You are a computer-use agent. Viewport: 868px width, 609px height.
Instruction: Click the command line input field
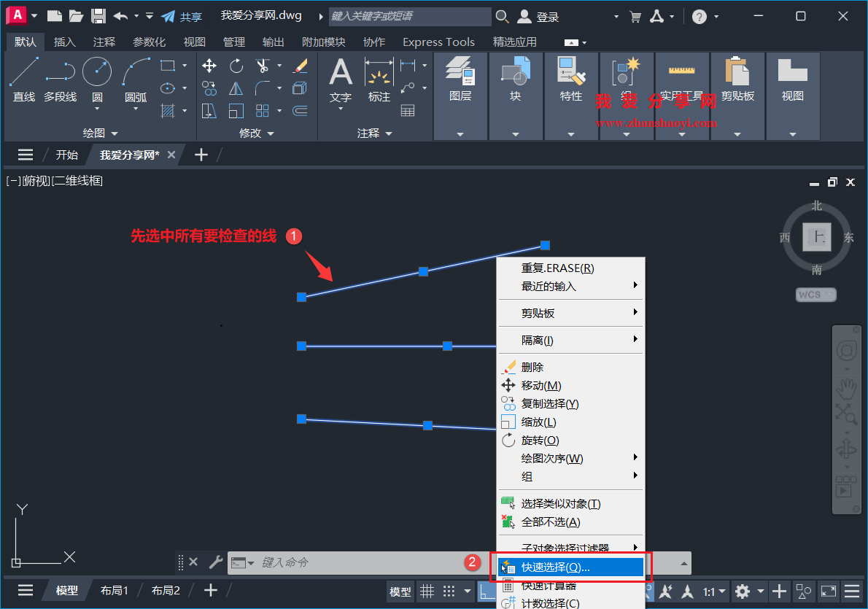[x=360, y=562]
